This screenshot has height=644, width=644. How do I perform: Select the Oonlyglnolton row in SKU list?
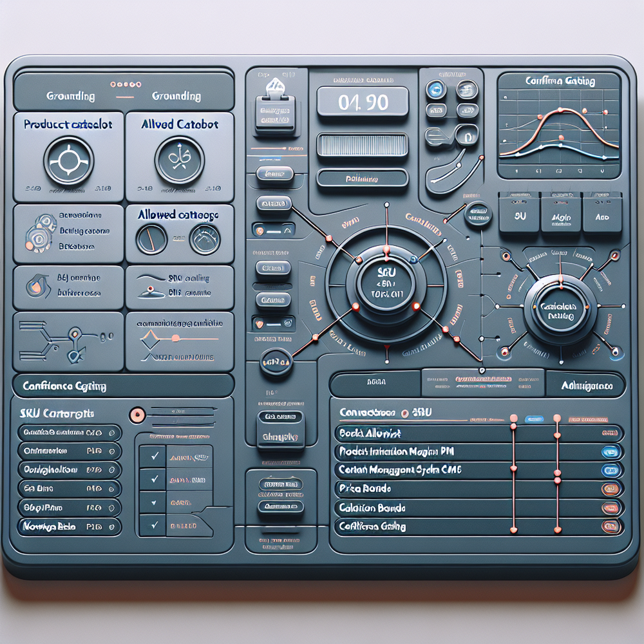tap(70, 469)
